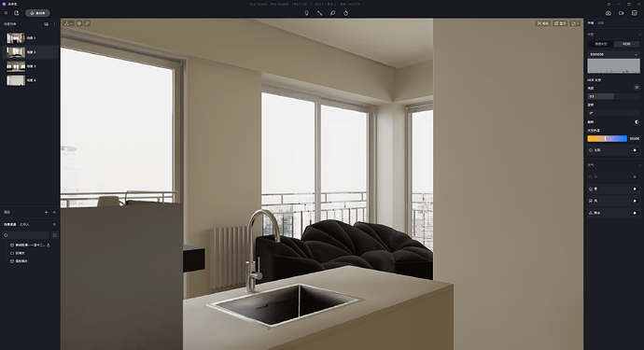Switch to the HDRI sky tab
644x350 pixels.
[626, 44]
